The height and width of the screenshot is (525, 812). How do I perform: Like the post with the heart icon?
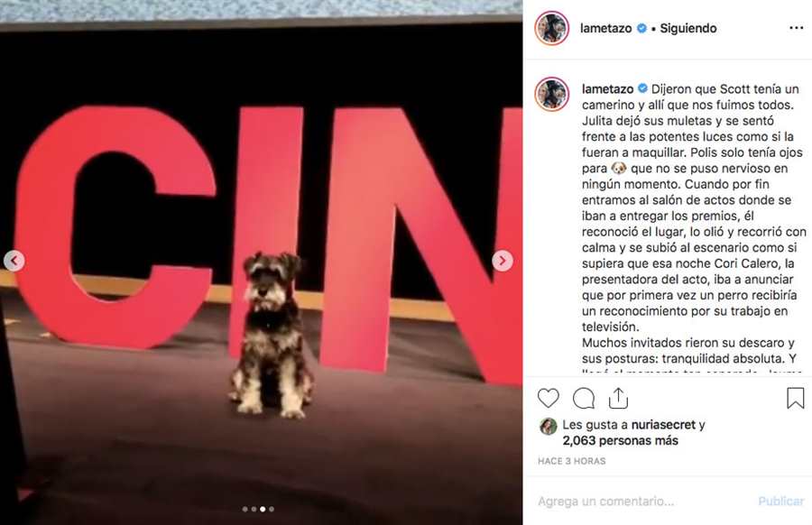point(549,398)
